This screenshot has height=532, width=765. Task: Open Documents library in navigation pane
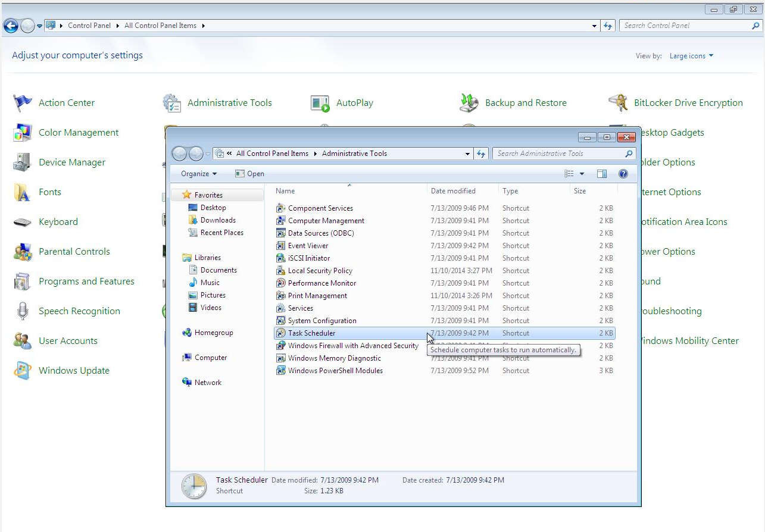point(218,270)
